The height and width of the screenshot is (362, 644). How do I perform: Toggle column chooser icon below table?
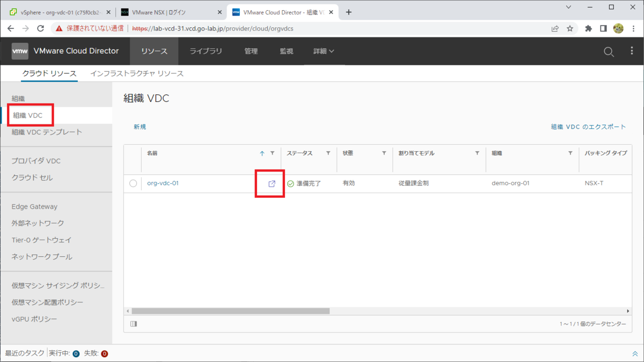(x=134, y=324)
